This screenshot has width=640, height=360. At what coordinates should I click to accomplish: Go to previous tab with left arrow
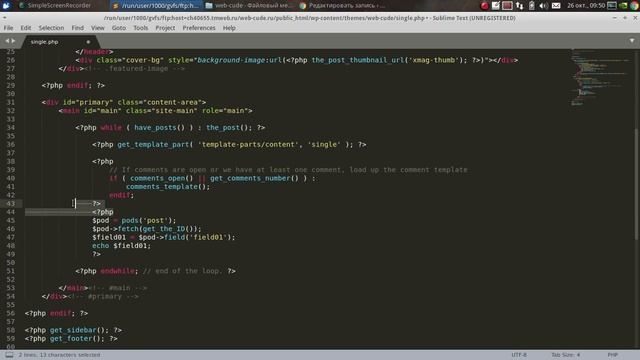click(7, 41)
